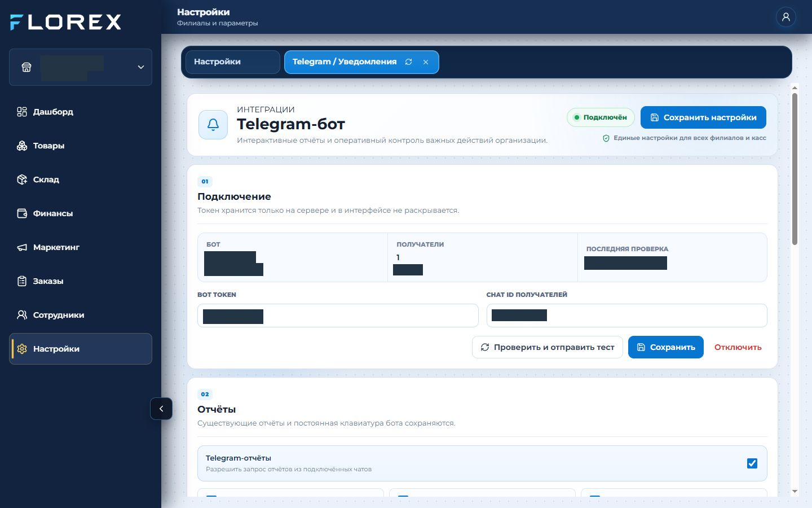
Task: Close the Telegram / Уведомления tab
Action: click(x=426, y=62)
